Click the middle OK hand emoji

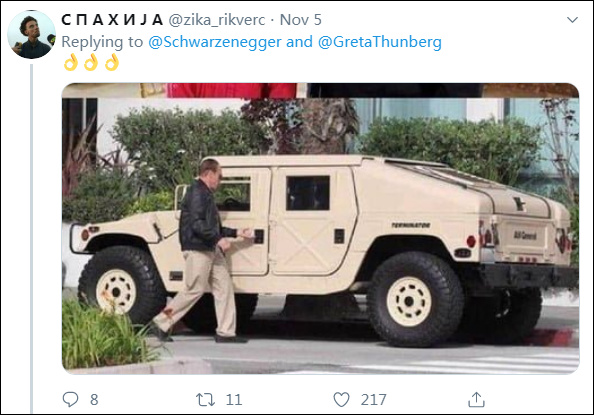91,62
